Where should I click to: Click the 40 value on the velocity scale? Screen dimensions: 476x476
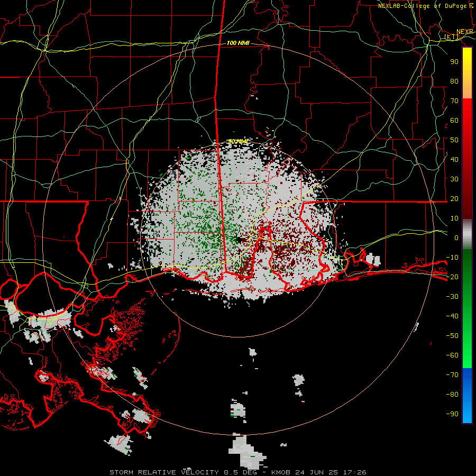click(454, 159)
